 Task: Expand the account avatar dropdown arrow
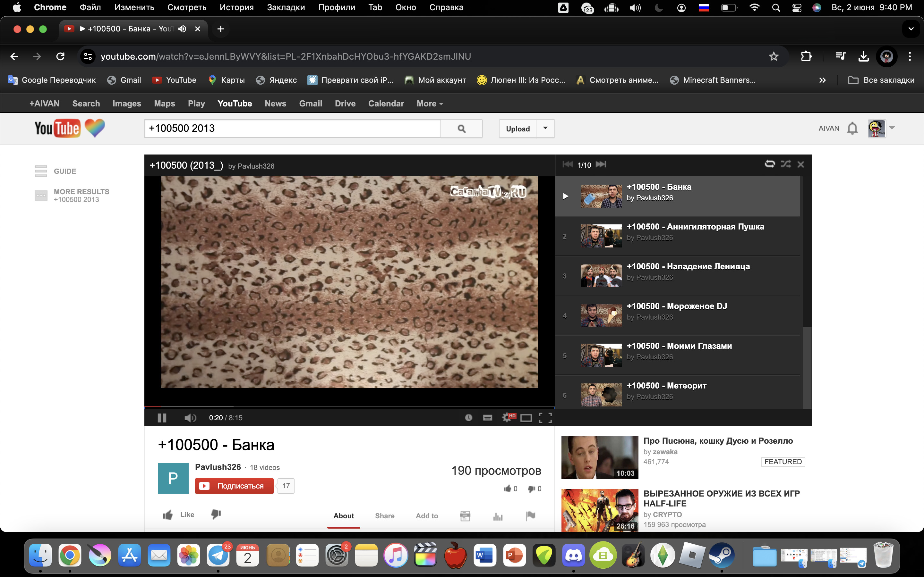[x=892, y=128]
